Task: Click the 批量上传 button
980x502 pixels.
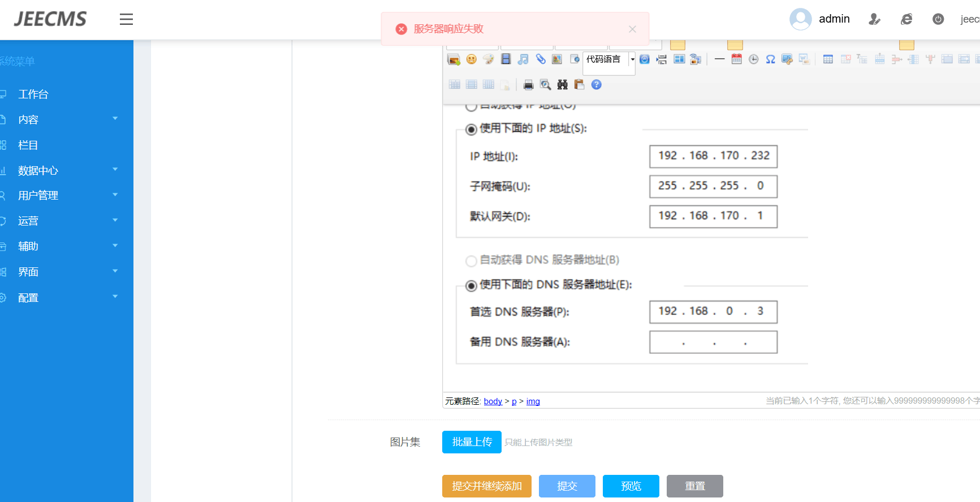Action: (472, 442)
